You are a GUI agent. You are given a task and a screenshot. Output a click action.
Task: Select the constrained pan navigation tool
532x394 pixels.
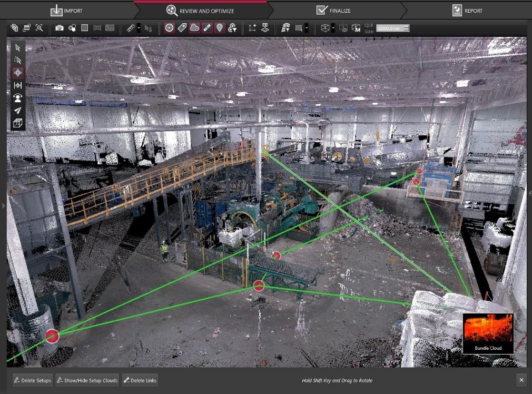point(17,85)
